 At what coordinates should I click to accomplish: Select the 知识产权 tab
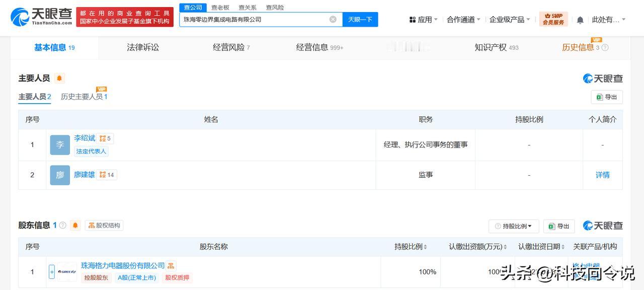(x=497, y=47)
